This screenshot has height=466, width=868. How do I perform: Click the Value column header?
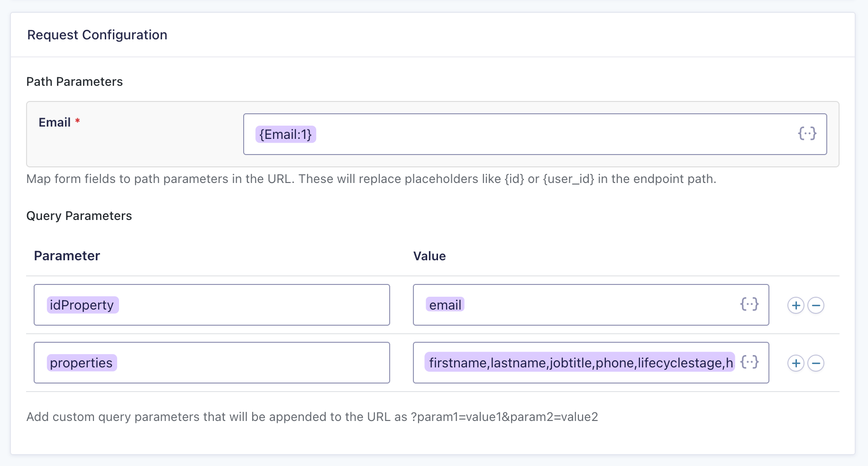point(429,256)
